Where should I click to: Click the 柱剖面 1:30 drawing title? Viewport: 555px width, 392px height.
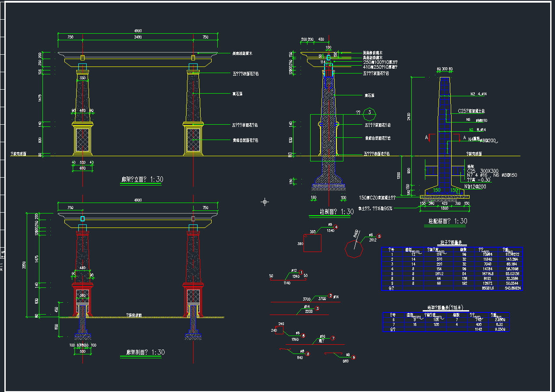click(x=331, y=212)
